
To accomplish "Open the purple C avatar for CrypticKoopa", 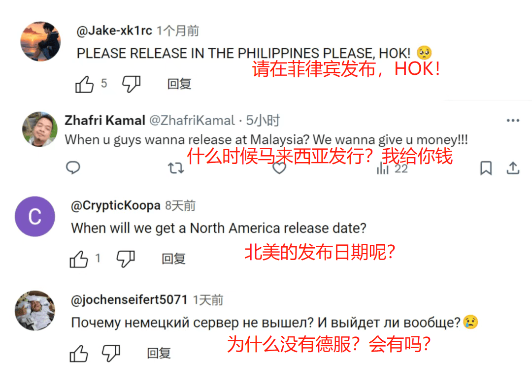I will pyautogui.click(x=35, y=216).
